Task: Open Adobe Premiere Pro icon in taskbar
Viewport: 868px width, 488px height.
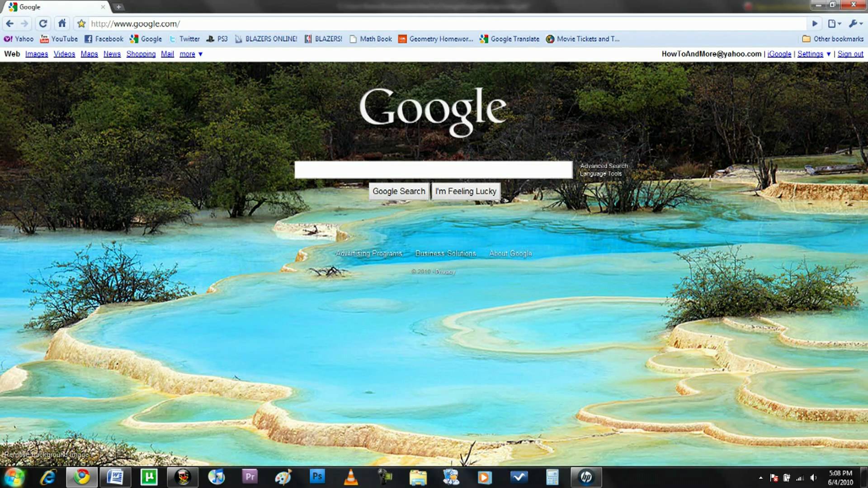Action: tap(250, 477)
